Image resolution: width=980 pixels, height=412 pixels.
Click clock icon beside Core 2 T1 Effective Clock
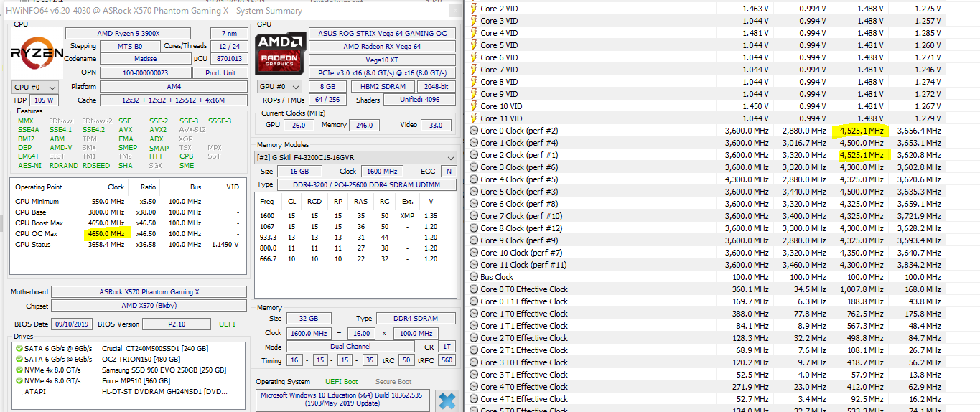[473, 350]
